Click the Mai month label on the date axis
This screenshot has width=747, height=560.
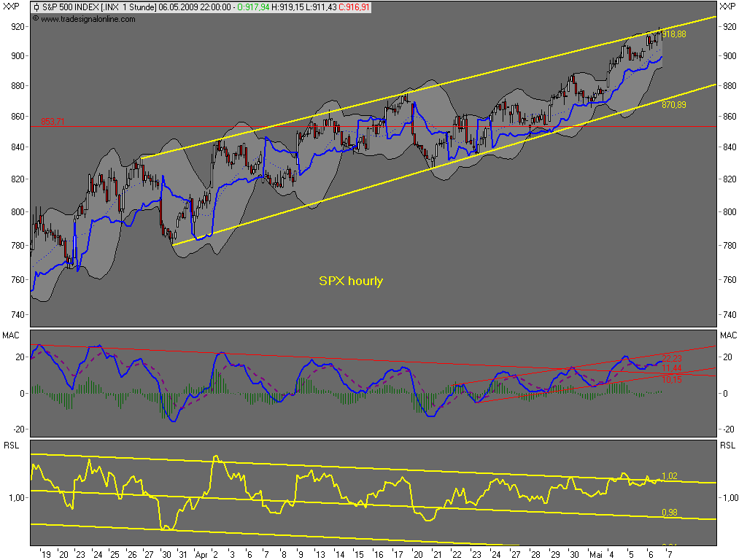tap(596, 555)
